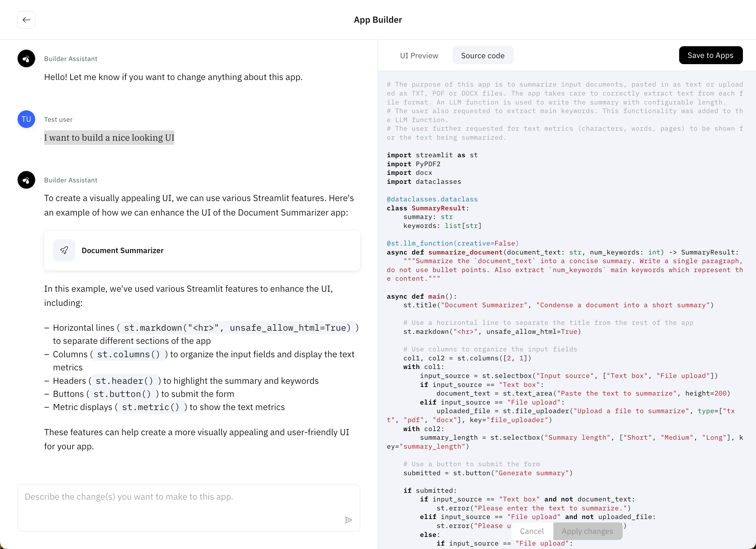The width and height of the screenshot is (756, 549).
Task: Click the 'keywords: list[str]' code line
Action: [x=442, y=226]
